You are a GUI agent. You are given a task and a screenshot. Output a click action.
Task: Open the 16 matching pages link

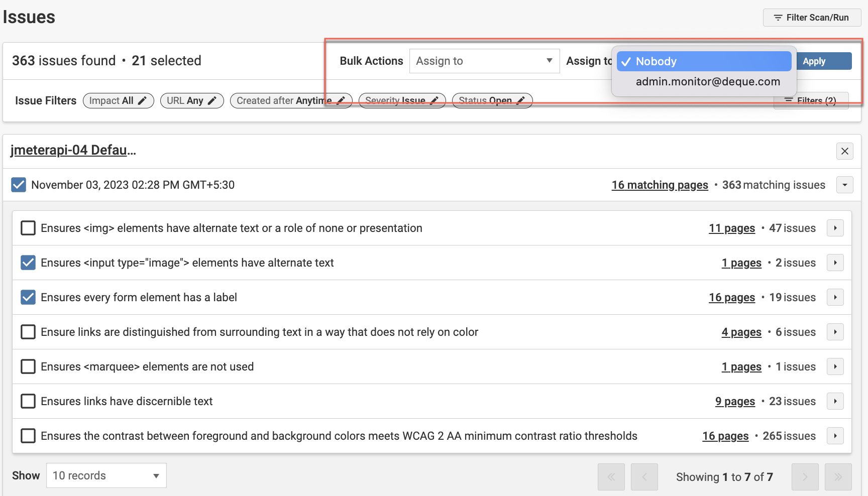[660, 185]
